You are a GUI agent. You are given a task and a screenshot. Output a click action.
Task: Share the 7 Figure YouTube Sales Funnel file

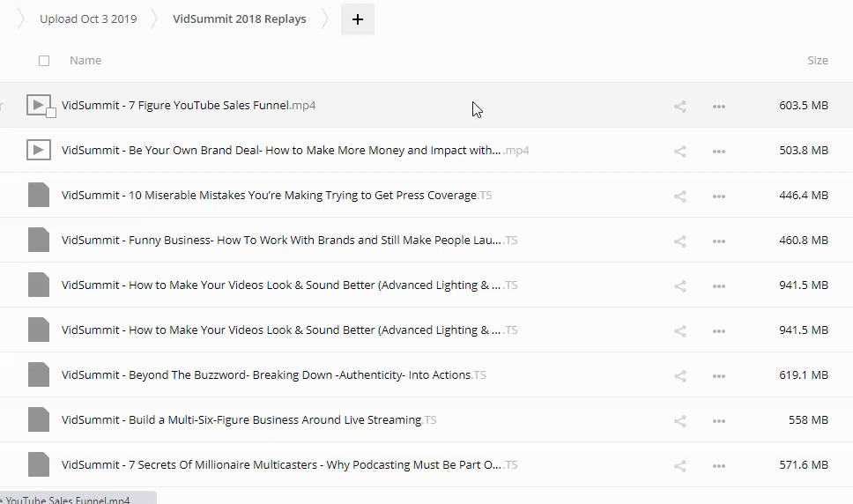pyautogui.click(x=679, y=106)
